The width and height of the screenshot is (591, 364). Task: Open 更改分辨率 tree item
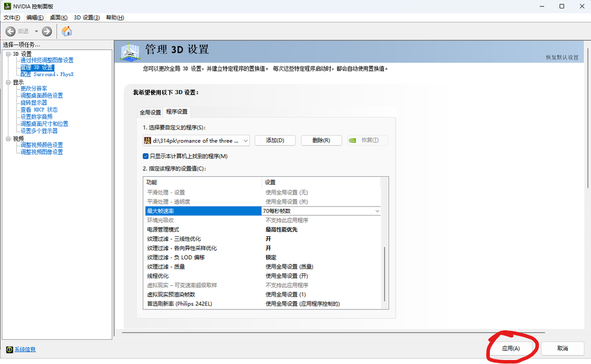(34, 89)
